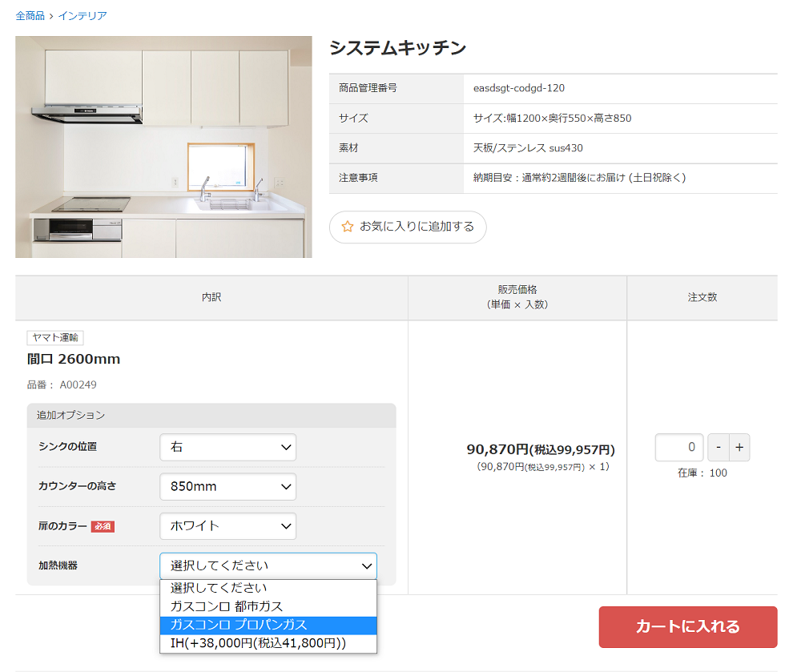
Task: Choose 選択してください option in list
Action: pyautogui.click(x=268, y=588)
